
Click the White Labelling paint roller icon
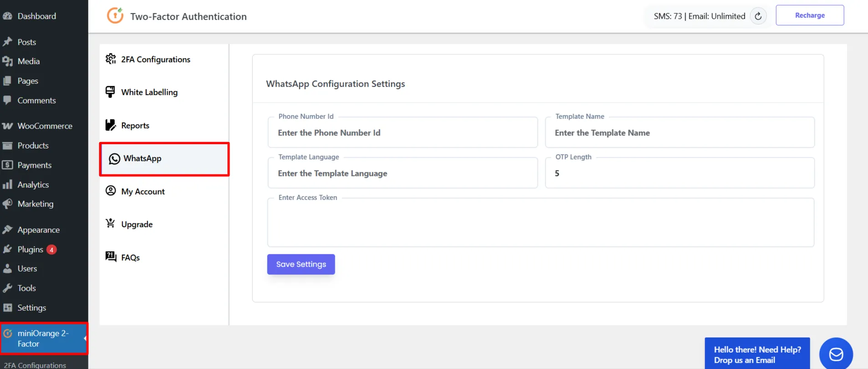point(110,92)
